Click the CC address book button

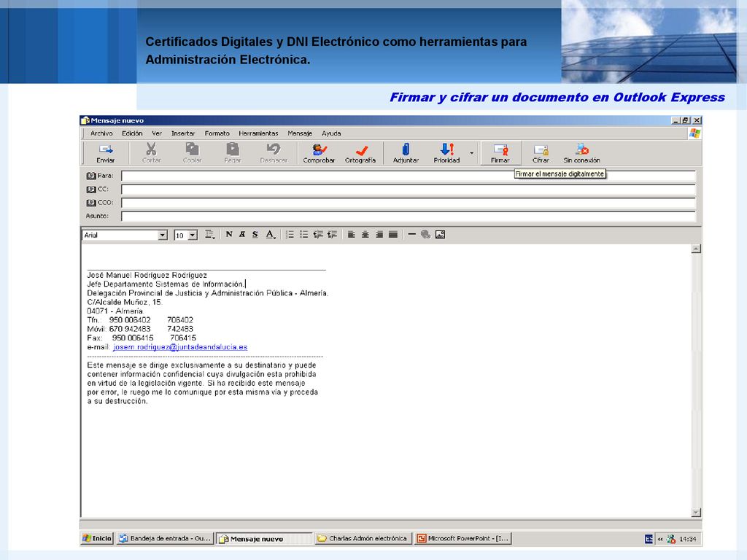click(97, 189)
